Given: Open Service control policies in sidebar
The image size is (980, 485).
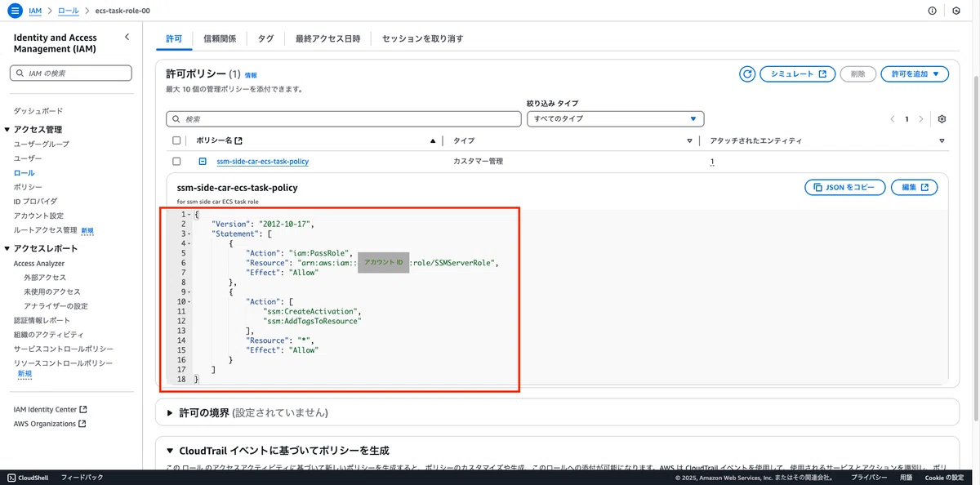Looking at the screenshot, I should pos(64,349).
